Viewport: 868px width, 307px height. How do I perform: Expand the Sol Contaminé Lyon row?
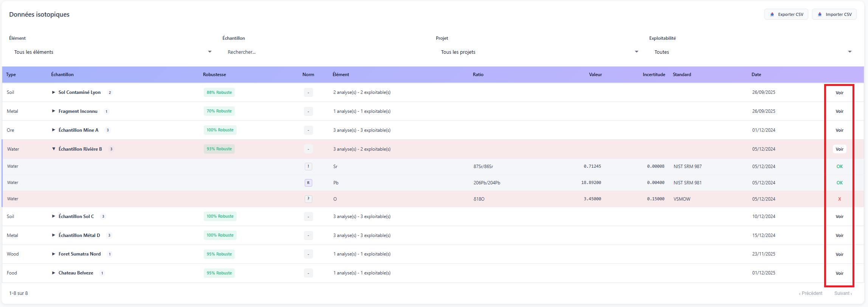pos(54,92)
